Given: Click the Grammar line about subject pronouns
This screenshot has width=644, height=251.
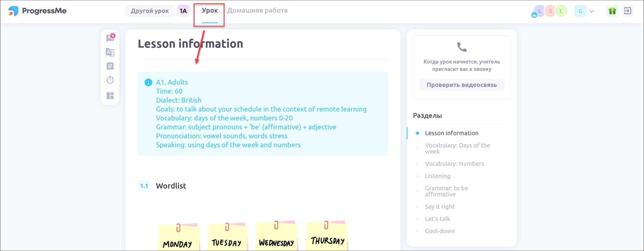Looking at the screenshot, I should [246, 127].
